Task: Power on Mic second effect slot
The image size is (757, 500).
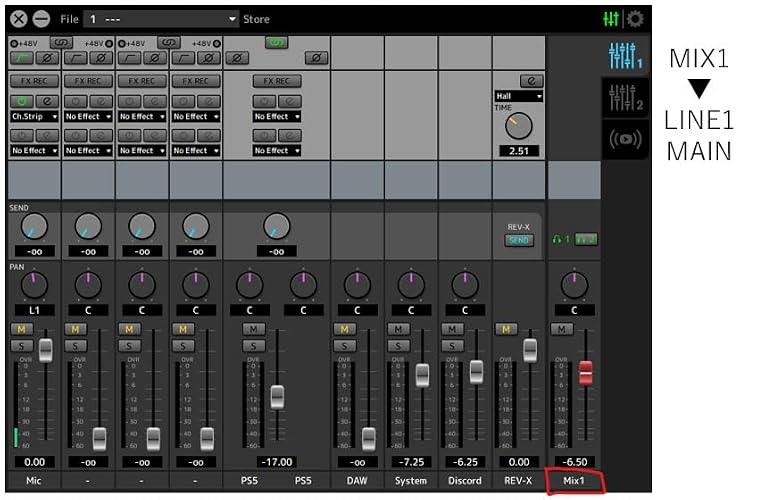Action: 22,136
